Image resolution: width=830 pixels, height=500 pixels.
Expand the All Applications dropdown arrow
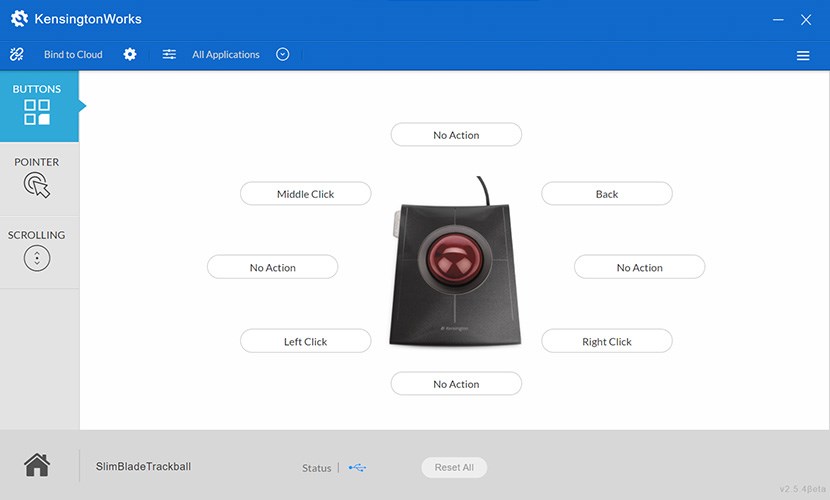point(283,55)
